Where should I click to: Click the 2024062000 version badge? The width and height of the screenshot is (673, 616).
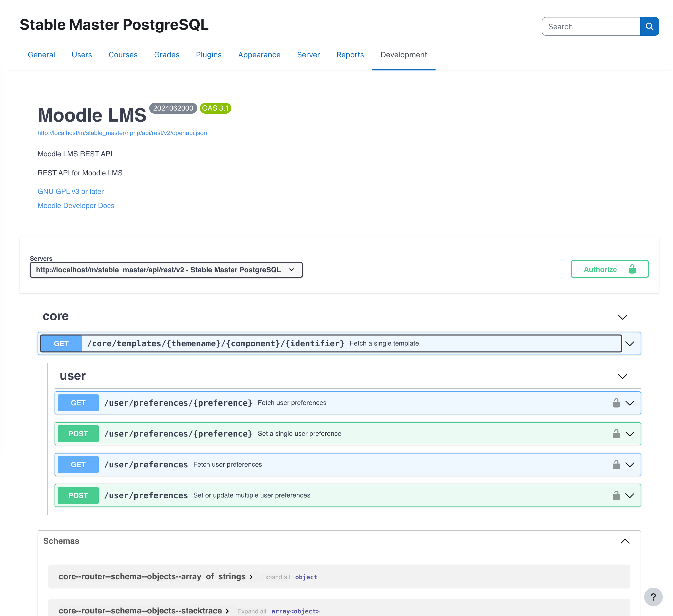point(174,108)
